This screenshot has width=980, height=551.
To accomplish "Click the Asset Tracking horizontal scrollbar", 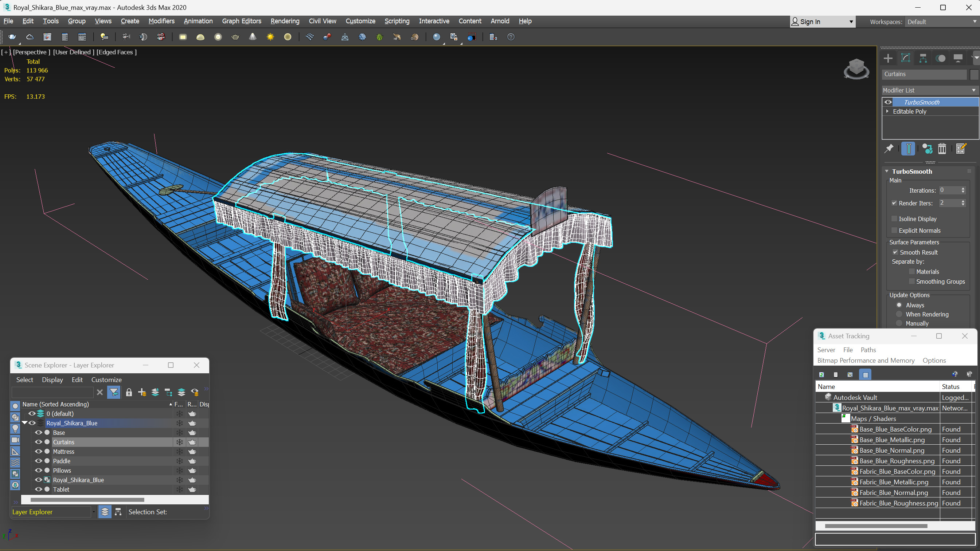I will [876, 526].
